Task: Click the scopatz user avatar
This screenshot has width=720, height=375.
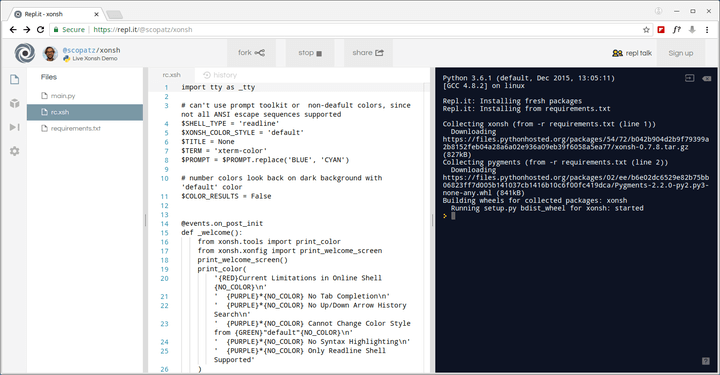Action: pyautogui.click(x=50, y=53)
